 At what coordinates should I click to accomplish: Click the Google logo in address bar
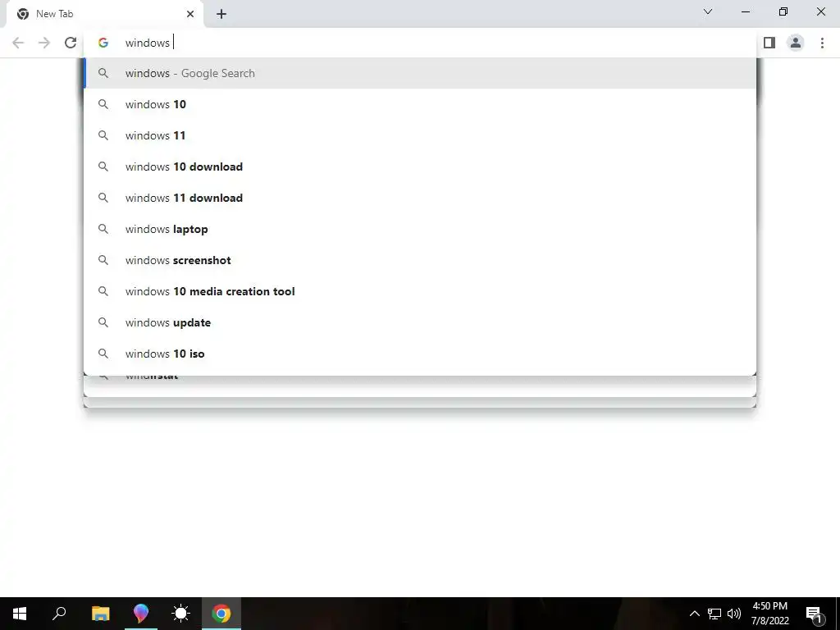tap(103, 43)
